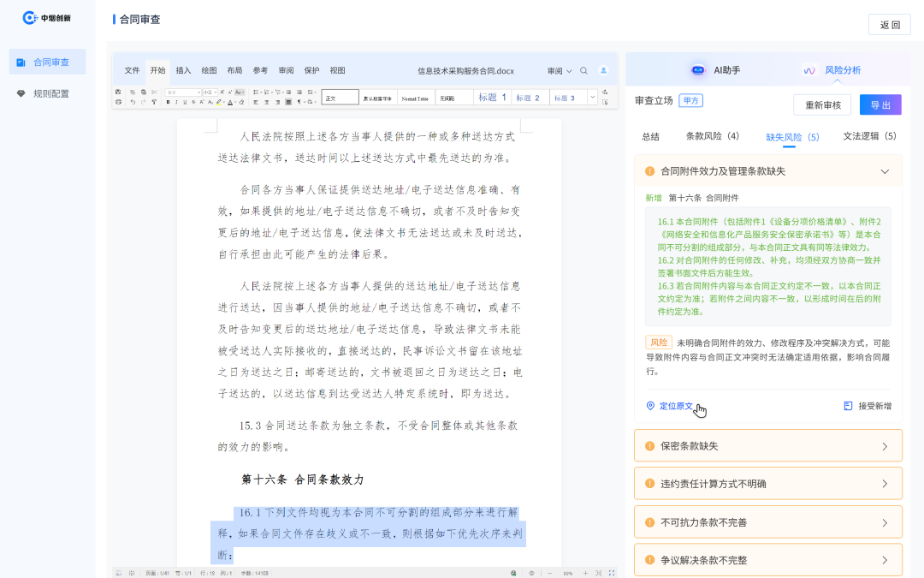Toggle Underline formatting
Image resolution: width=924 pixels, height=578 pixels.
pyautogui.click(x=185, y=102)
